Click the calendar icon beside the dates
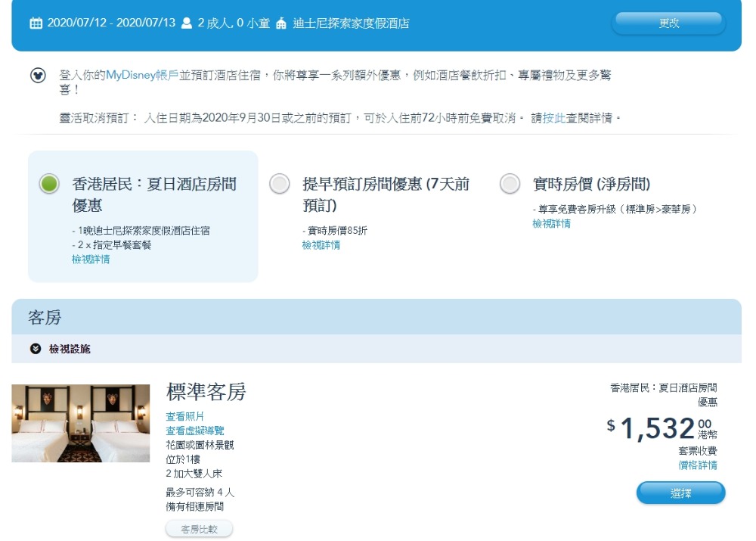756x541 pixels. pos(36,23)
